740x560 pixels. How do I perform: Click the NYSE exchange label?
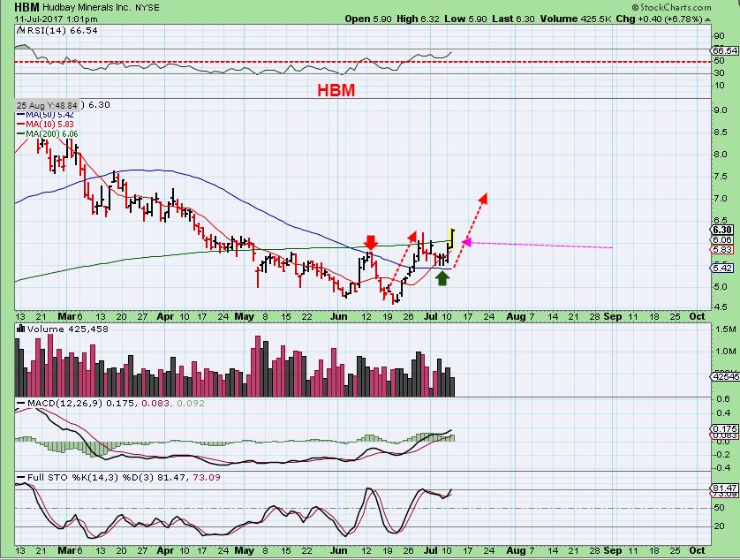pyautogui.click(x=147, y=8)
